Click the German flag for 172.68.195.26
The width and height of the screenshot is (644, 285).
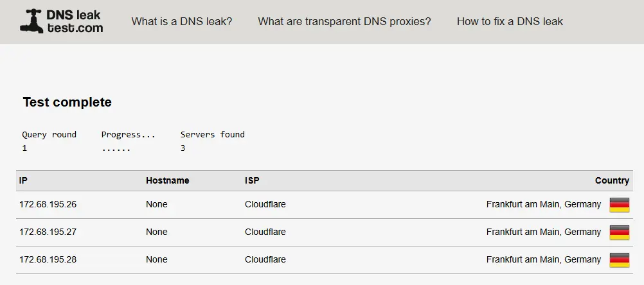coord(620,205)
